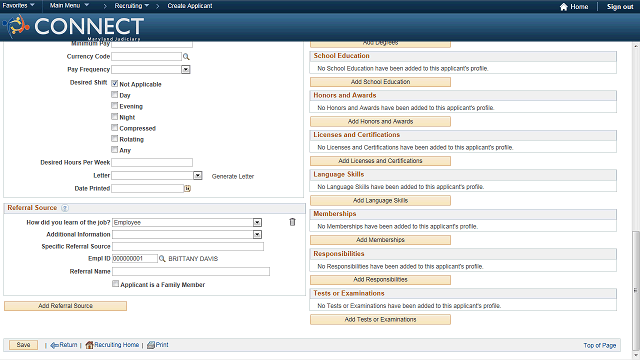Click the Date Printed input field
The width and height of the screenshot is (640, 360).
point(148,189)
